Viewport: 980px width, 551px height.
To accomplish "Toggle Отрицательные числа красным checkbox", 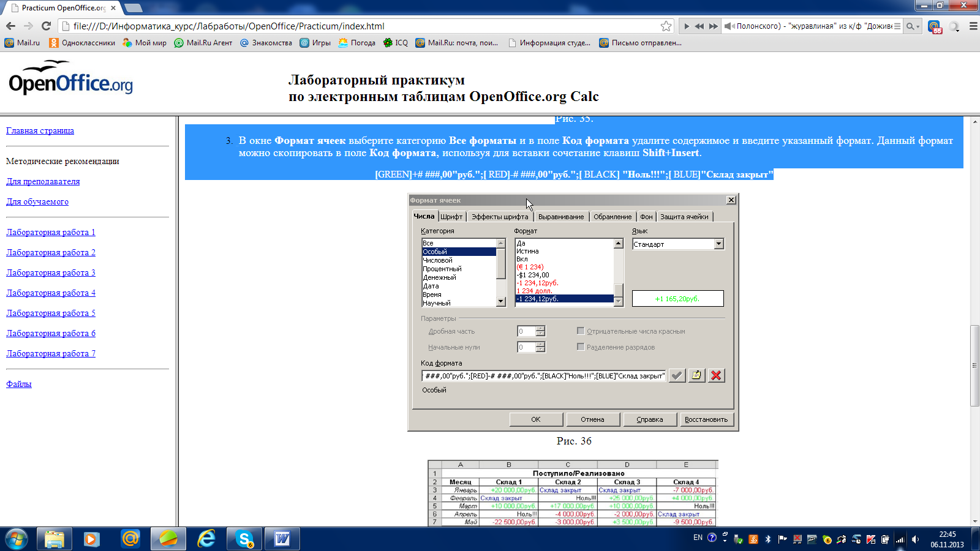I will coord(581,331).
